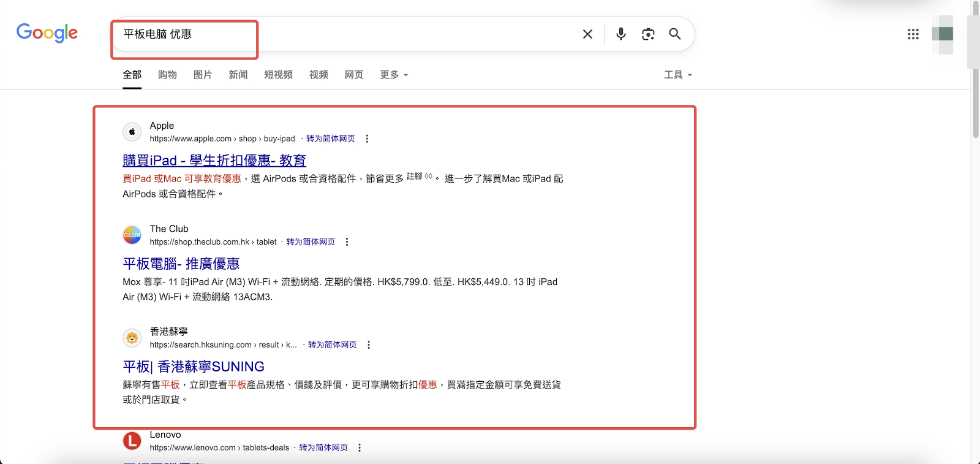Open the Google apps grid icon
980x464 pixels.
tap(913, 34)
